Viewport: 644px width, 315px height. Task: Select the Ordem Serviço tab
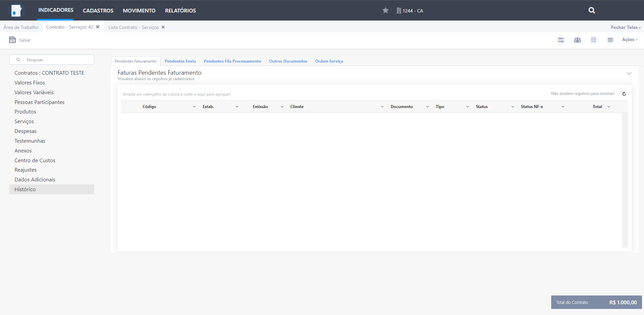pyautogui.click(x=329, y=61)
